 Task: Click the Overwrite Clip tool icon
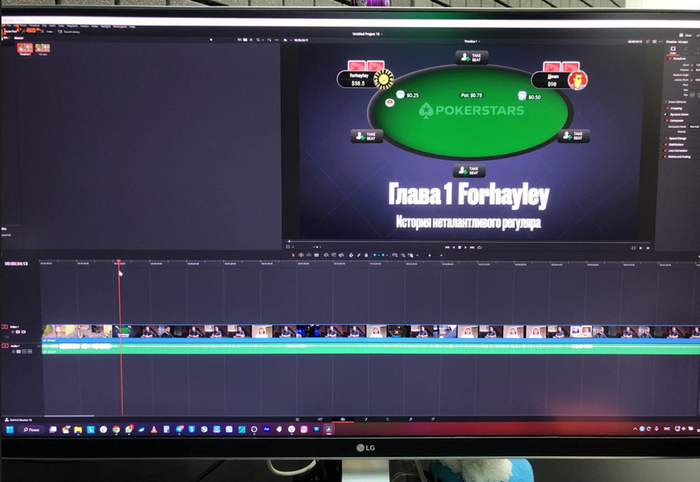(x=333, y=255)
